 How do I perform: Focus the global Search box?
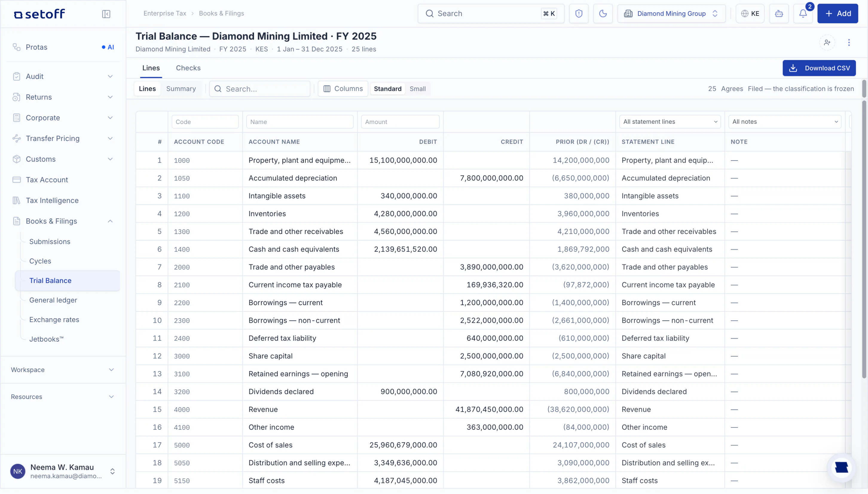click(491, 13)
